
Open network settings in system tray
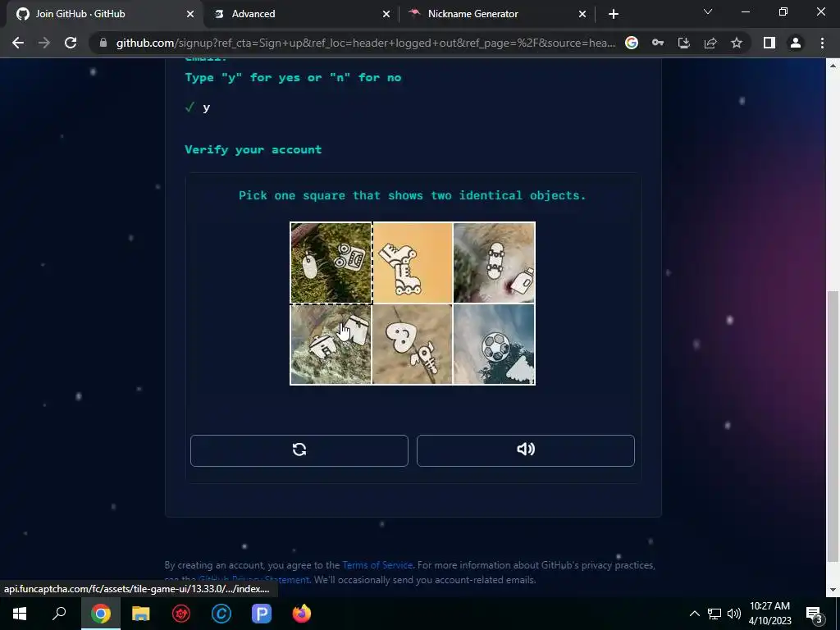(714, 614)
